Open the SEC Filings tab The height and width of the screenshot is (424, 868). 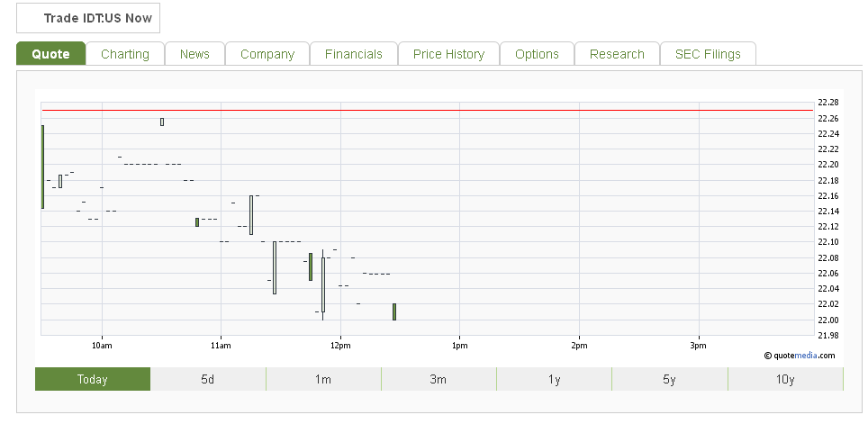click(708, 54)
